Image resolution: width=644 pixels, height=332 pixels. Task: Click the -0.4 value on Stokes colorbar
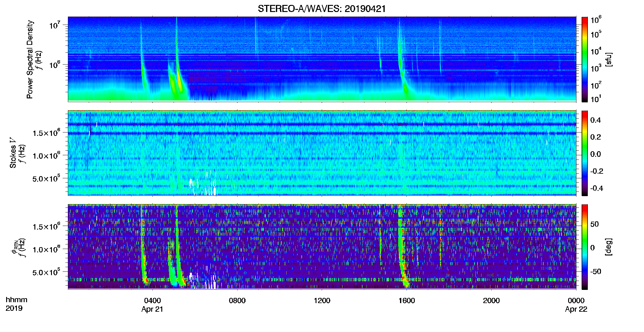(x=597, y=188)
